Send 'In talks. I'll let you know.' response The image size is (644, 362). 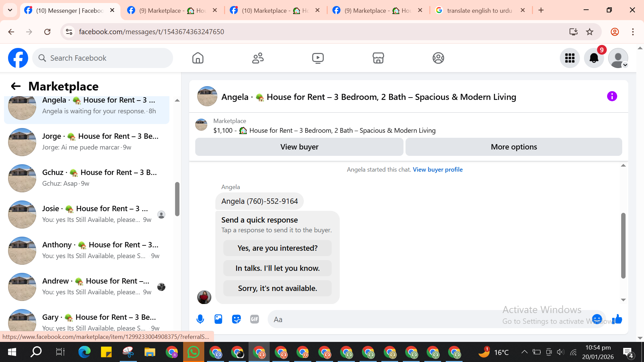pyautogui.click(x=277, y=268)
